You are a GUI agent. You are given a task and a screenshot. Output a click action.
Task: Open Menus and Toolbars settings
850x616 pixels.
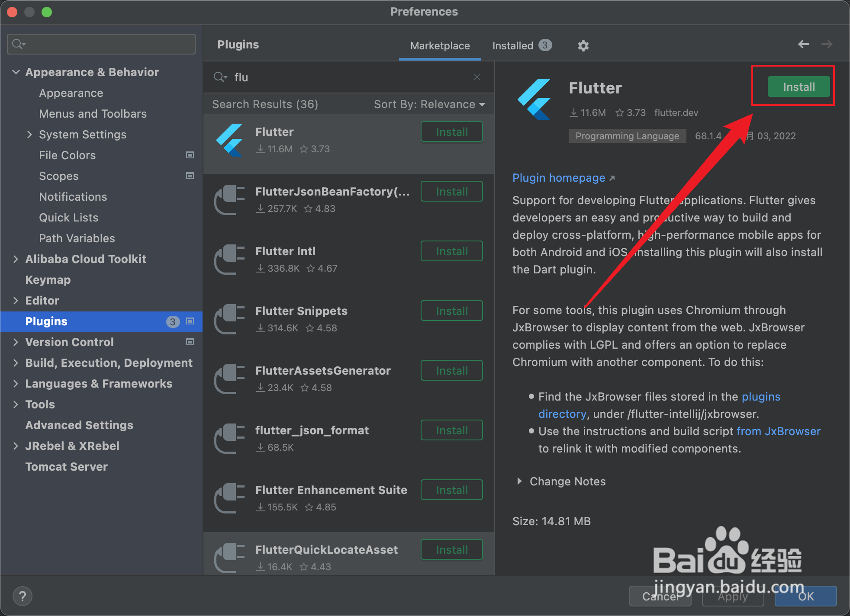point(93,114)
